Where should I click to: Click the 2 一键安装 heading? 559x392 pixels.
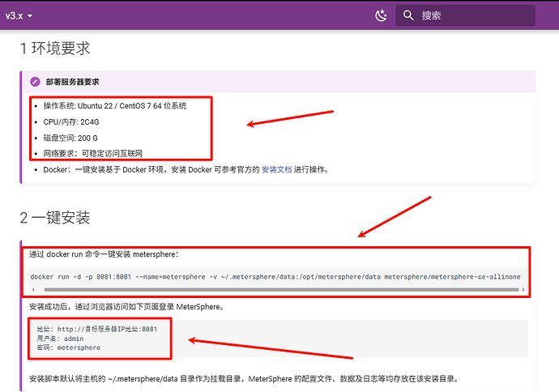coord(55,218)
